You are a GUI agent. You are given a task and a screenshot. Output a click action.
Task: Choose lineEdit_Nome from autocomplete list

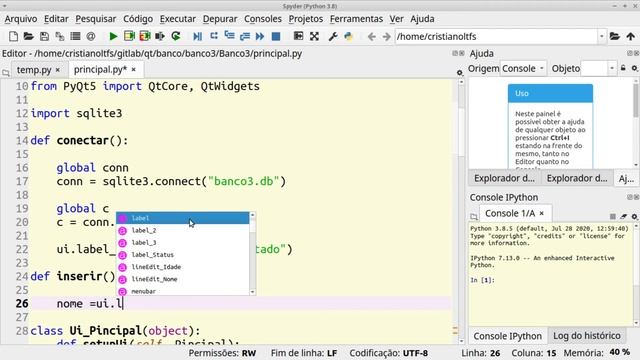click(x=183, y=279)
